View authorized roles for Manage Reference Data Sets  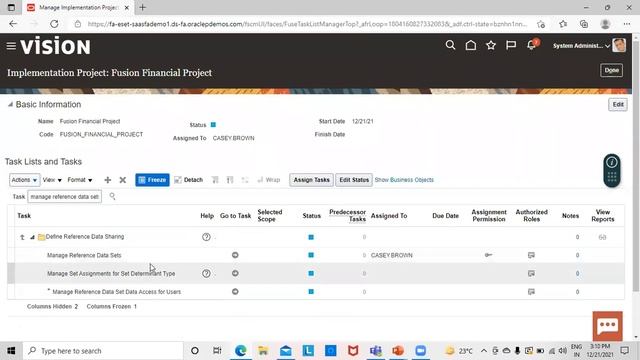(x=531, y=255)
